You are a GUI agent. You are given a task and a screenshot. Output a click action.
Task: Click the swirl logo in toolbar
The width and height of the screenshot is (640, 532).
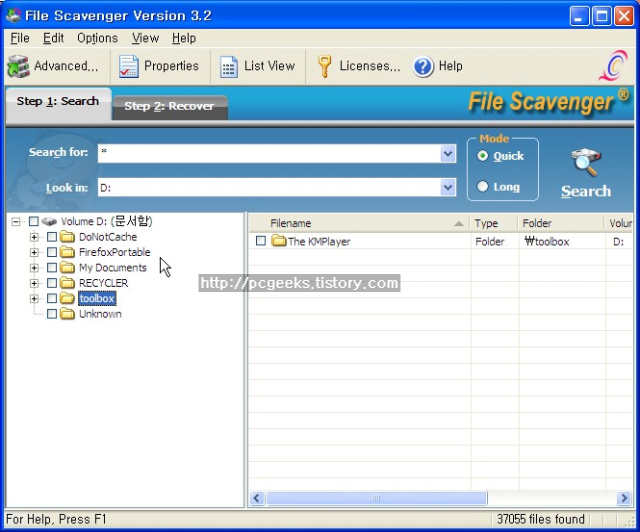tap(614, 65)
